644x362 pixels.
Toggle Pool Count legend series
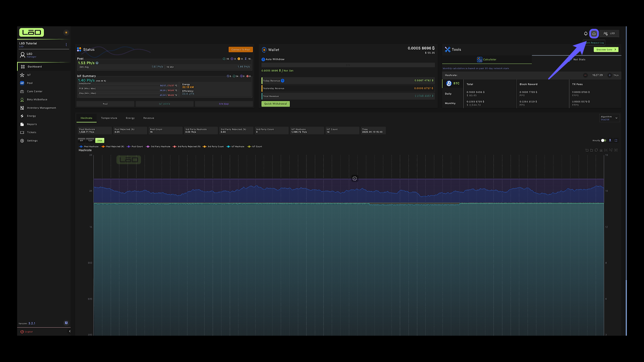coord(135,146)
